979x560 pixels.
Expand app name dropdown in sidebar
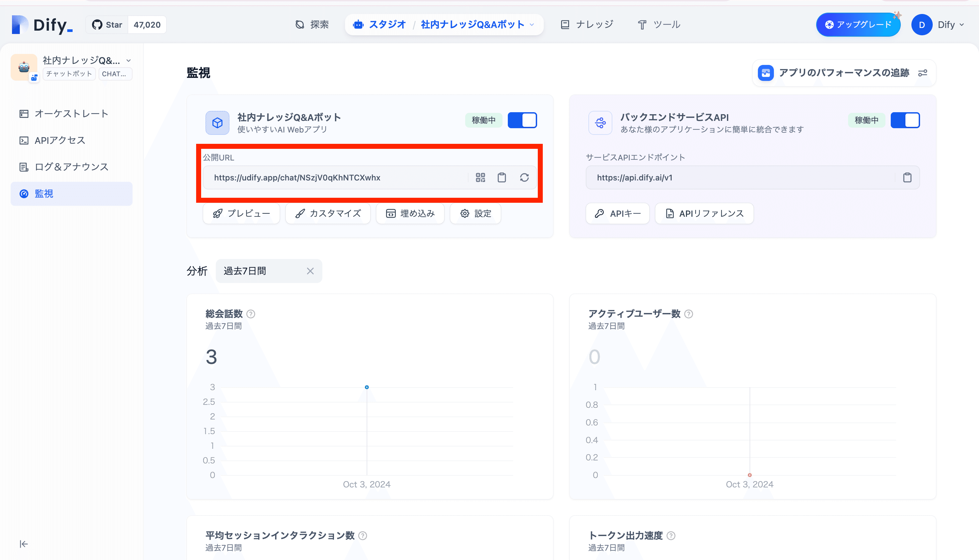pyautogui.click(x=129, y=60)
